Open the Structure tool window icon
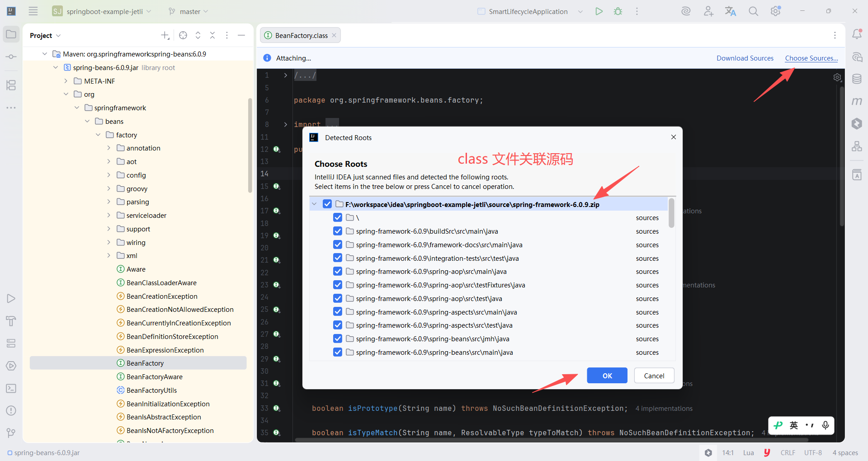 tap(11, 85)
